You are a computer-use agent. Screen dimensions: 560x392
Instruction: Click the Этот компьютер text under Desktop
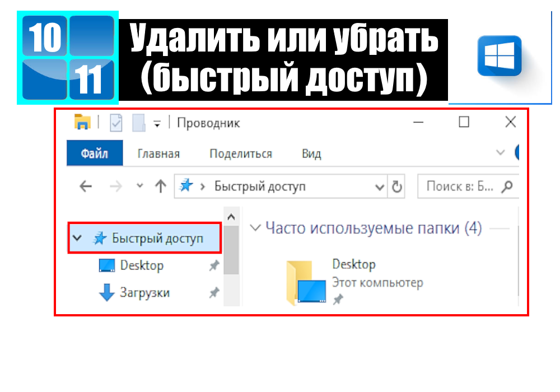pos(377,282)
